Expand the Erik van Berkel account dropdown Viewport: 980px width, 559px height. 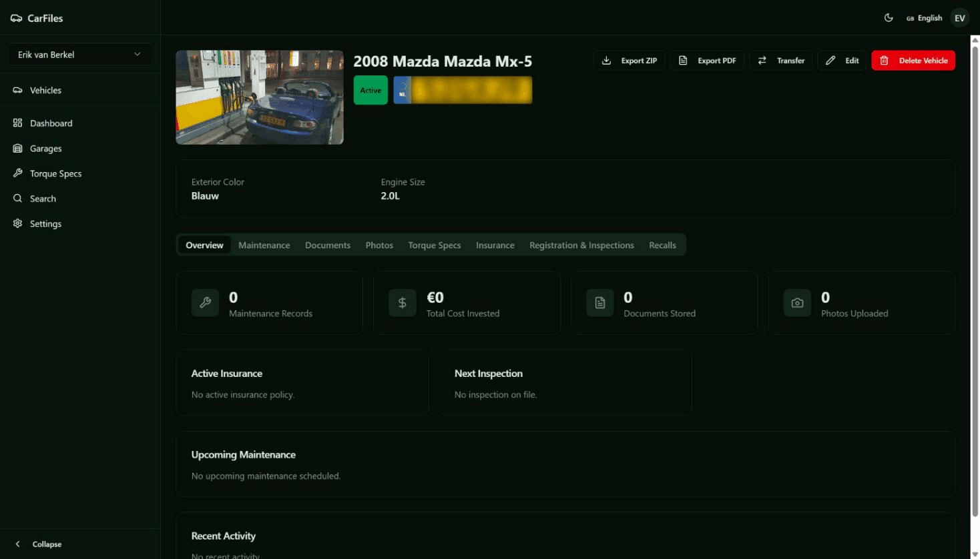(79, 55)
